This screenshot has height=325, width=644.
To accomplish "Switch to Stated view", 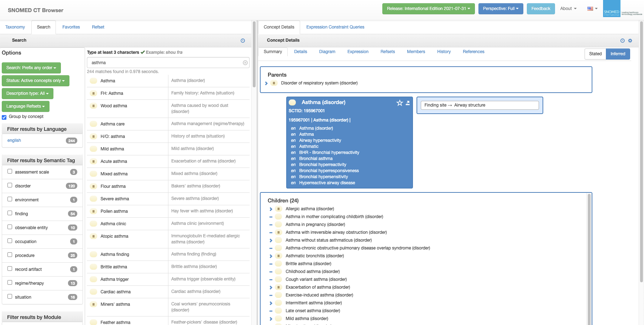I will coord(595,54).
